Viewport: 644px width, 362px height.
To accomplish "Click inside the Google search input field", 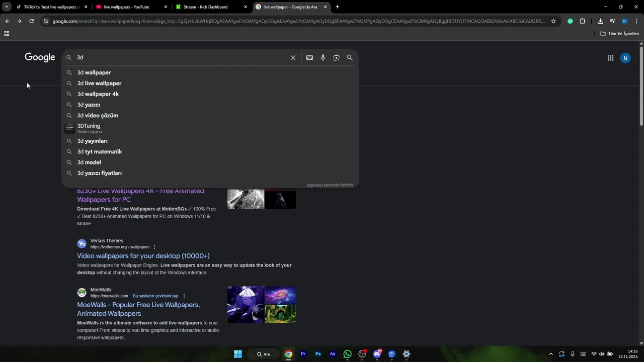I will (181, 58).
